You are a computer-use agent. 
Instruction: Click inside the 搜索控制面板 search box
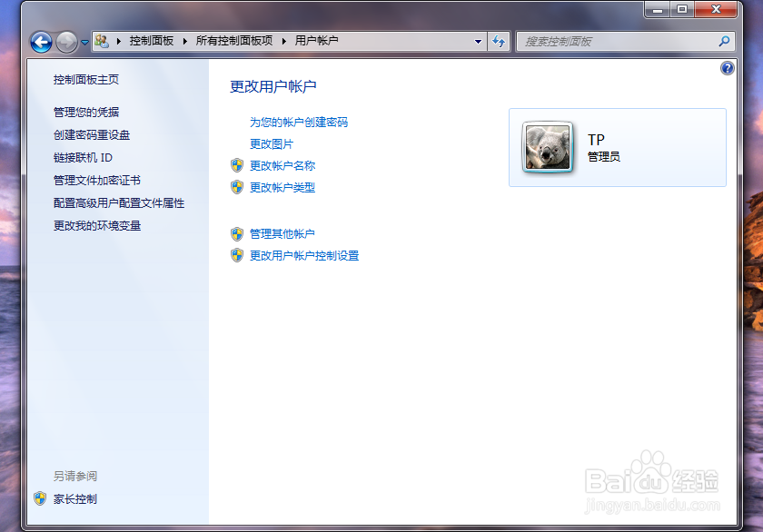tap(599, 41)
